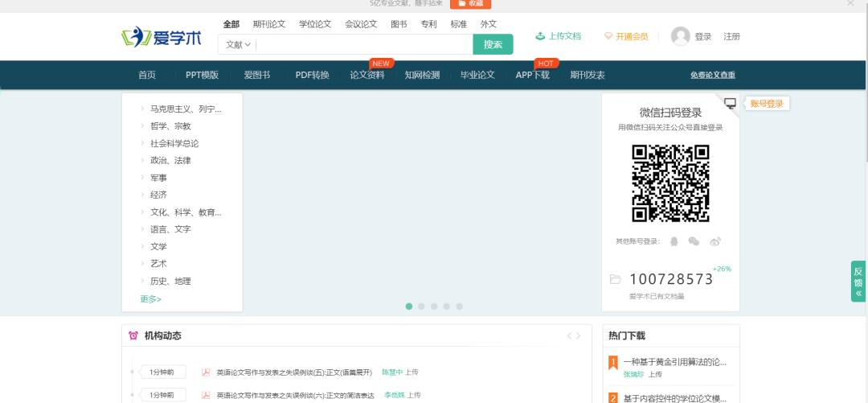Screen dimensions: 868x403
Task: Open 爱图书 in navigation bar
Action: coord(257,76)
